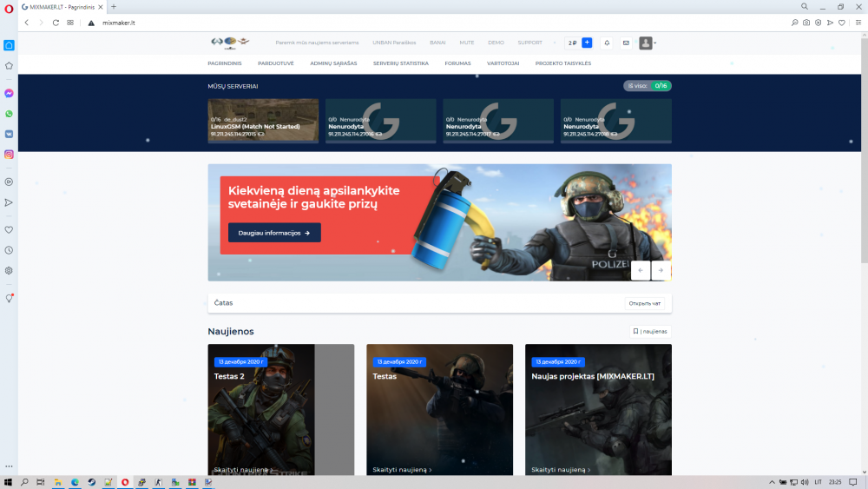Show next banner slide arrow
868x489 pixels.
pos(661,270)
